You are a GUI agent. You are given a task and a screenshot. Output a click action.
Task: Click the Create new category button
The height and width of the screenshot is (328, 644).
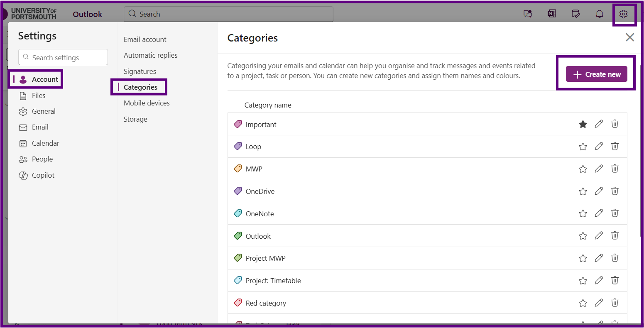pyautogui.click(x=596, y=74)
